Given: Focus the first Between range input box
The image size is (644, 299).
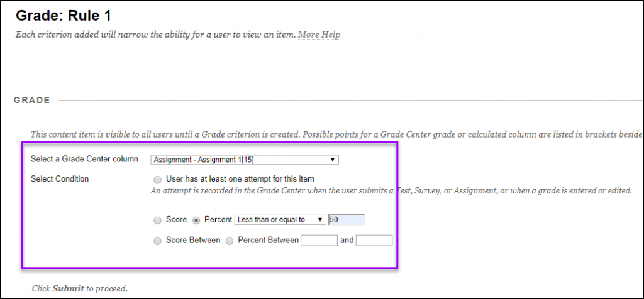Looking at the screenshot, I should [319, 240].
